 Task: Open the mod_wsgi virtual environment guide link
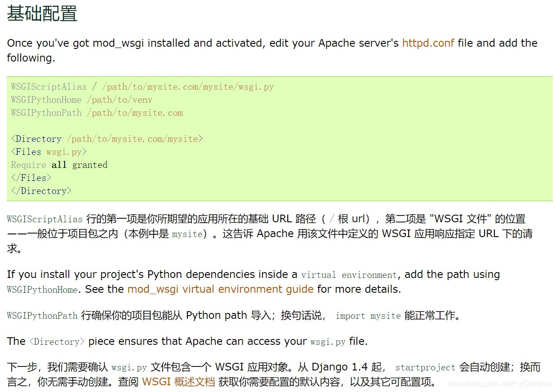pyautogui.click(x=221, y=289)
